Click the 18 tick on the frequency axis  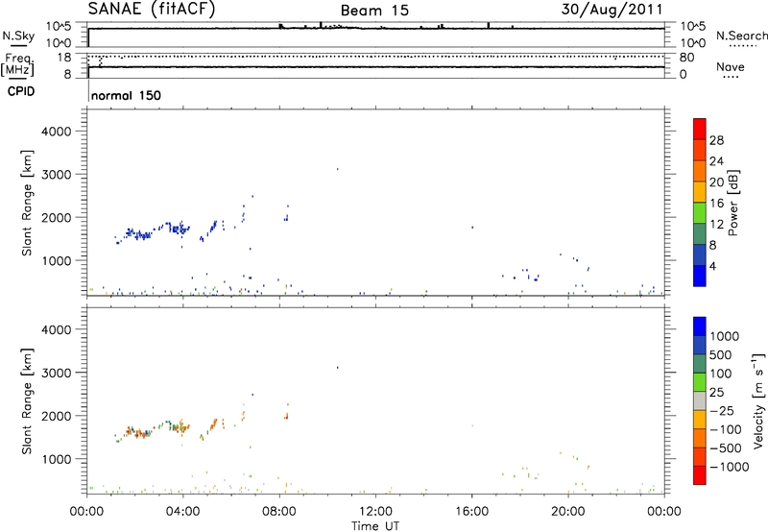tap(63, 58)
